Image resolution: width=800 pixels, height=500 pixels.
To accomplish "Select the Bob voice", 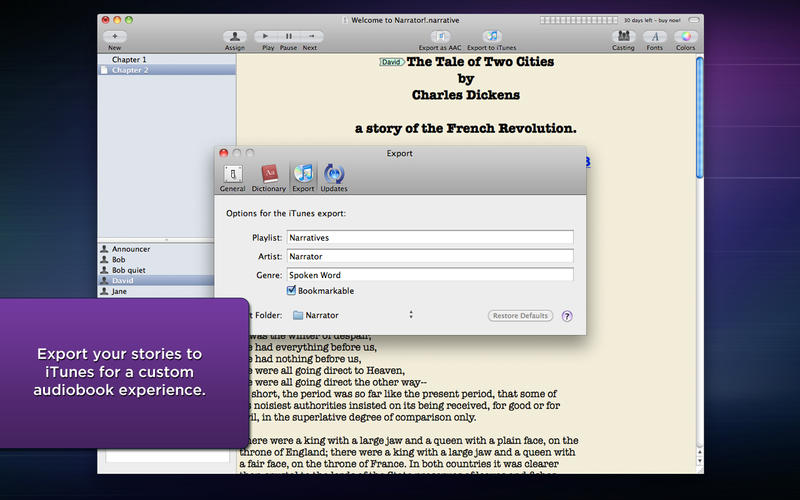I will tap(156, 260).
